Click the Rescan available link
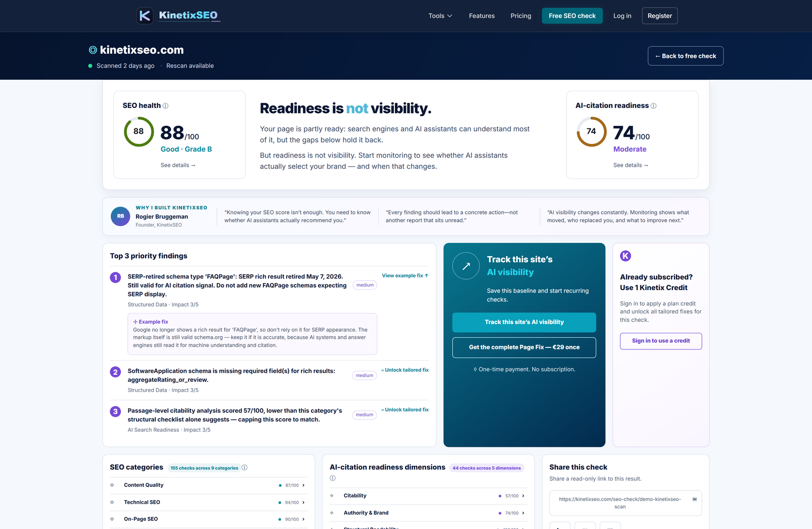Image resolution: width=812 pixels, height=529 pixels. pos(190,66)
